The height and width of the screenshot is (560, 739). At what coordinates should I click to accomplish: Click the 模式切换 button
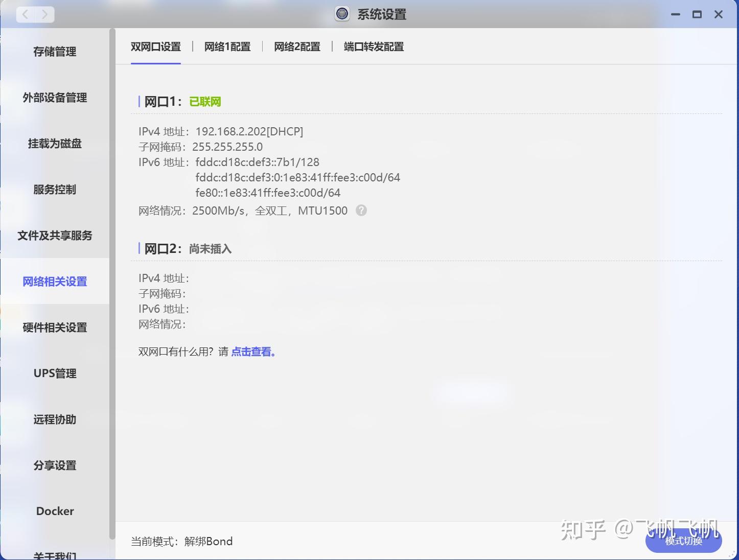coord(683,542)
